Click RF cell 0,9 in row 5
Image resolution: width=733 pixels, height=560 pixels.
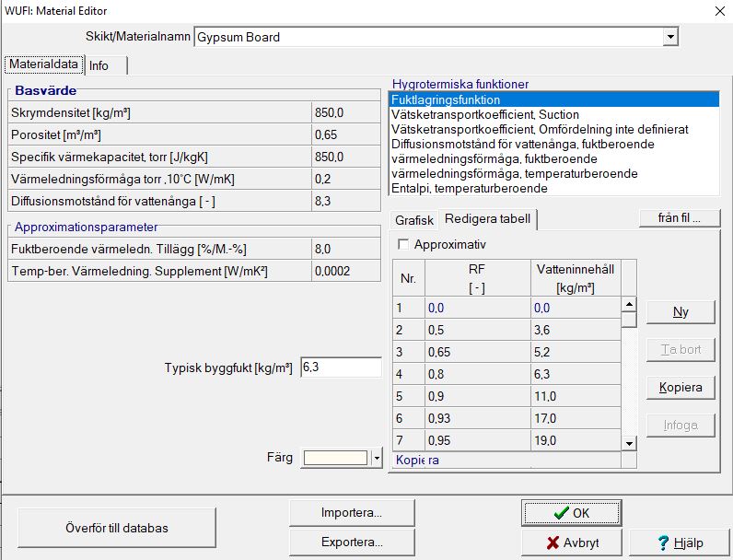[x=477, y=396]
